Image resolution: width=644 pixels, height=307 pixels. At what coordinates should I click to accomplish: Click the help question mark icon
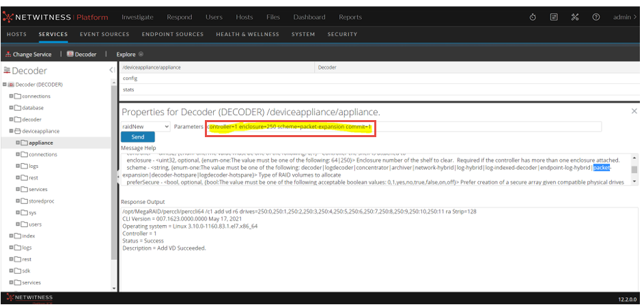pos(596,17)
